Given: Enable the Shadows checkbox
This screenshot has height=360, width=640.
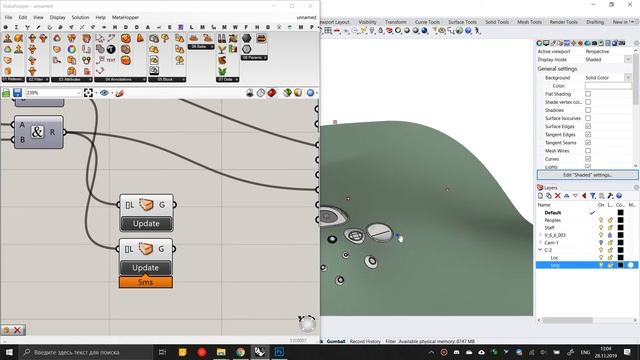Looking at the screenshot, I should tap(588, 110).
